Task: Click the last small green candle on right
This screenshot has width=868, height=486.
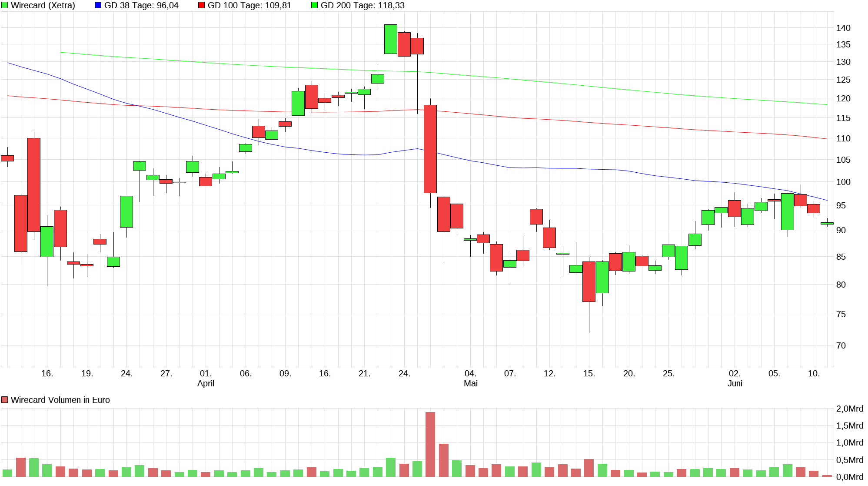Action: point(827,223)
